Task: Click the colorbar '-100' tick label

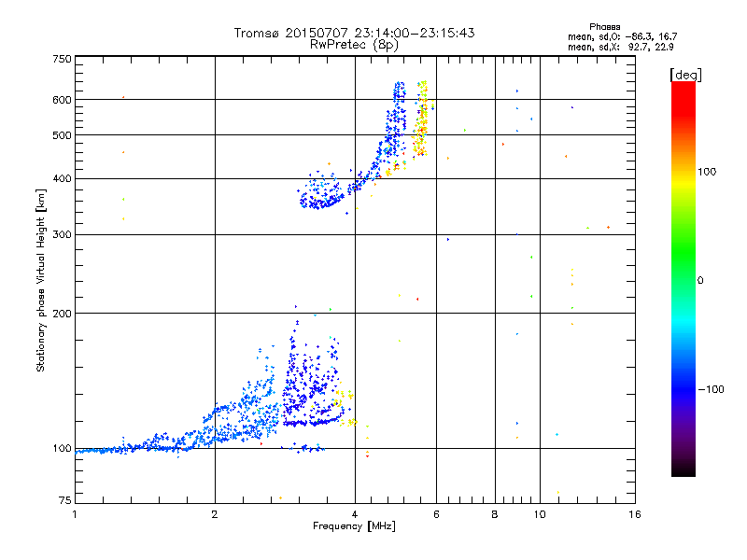Action: 711,389
